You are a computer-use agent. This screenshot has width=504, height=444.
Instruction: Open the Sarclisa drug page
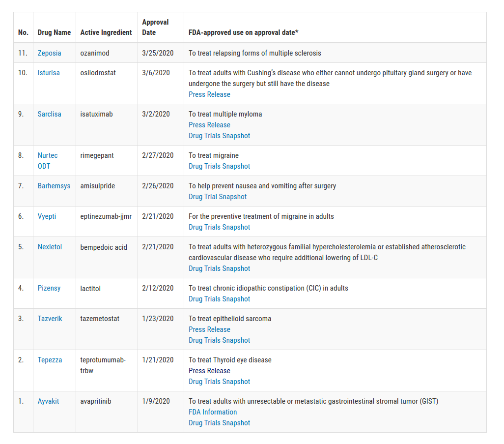(50, 114)
